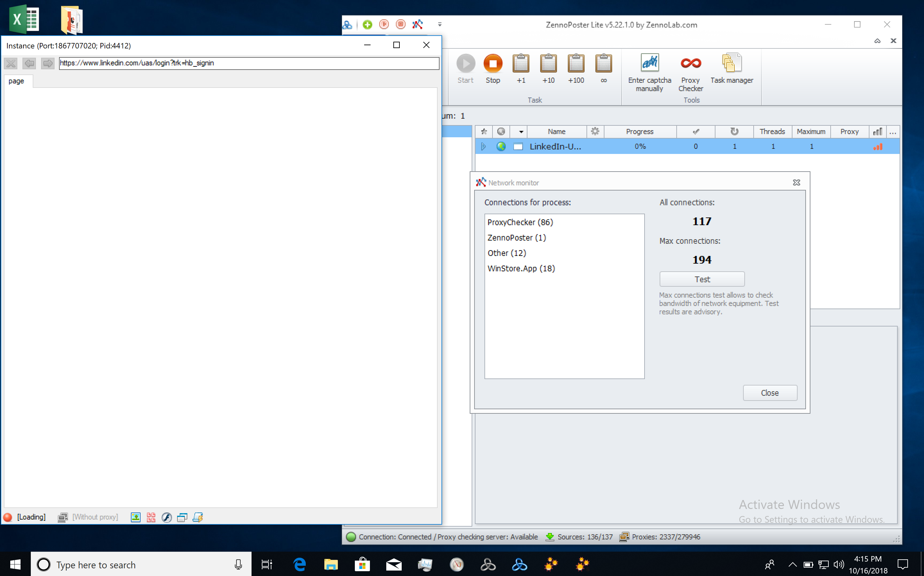Select WinStore.App (18) in connections list
This screenshot has width=924, height=576.
click(x=521, y=268)
